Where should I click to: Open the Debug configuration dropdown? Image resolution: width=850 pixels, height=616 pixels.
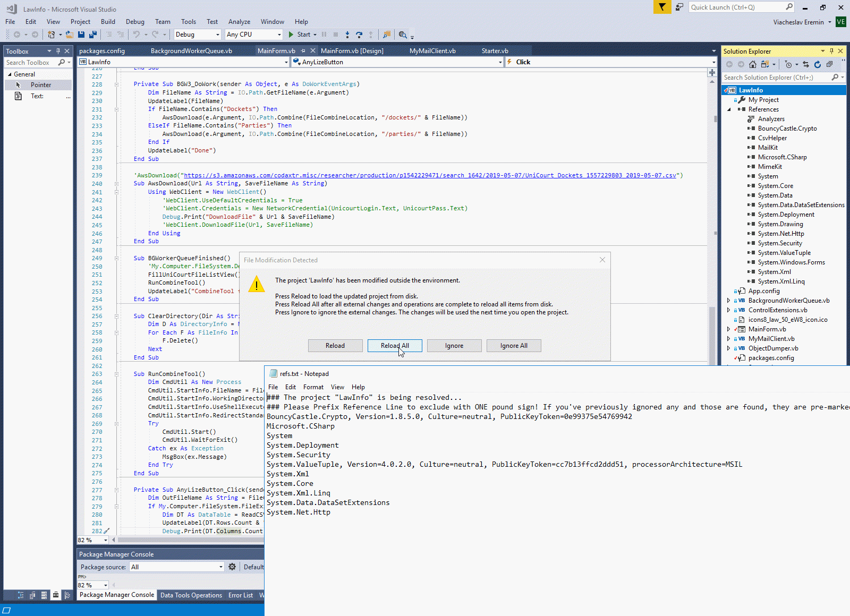(x=197, y=35)
